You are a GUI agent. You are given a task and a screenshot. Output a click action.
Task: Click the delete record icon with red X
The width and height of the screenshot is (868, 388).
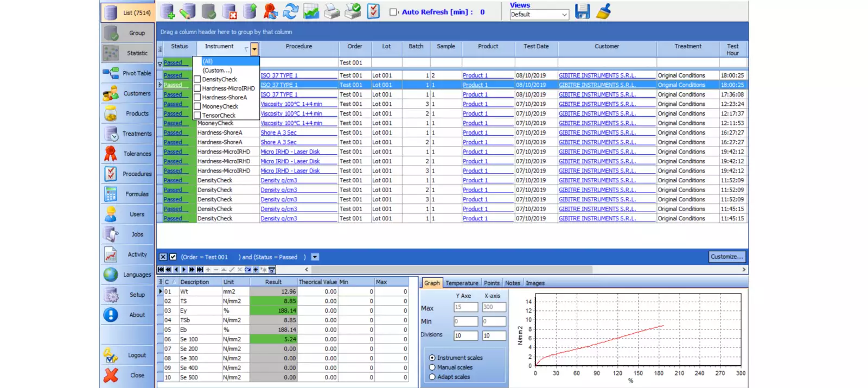(229, 11)
